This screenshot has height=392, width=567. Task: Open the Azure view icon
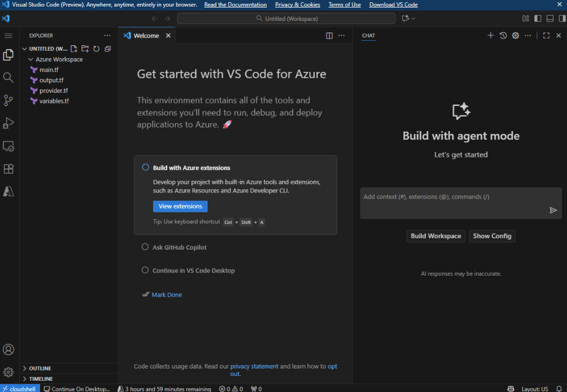tap(9, 192)
